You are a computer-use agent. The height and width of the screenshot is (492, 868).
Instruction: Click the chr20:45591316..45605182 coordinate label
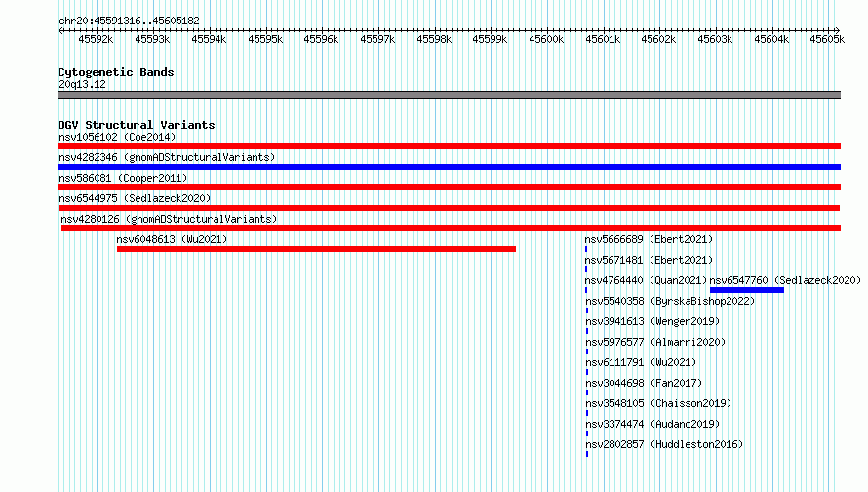[129, 21]
